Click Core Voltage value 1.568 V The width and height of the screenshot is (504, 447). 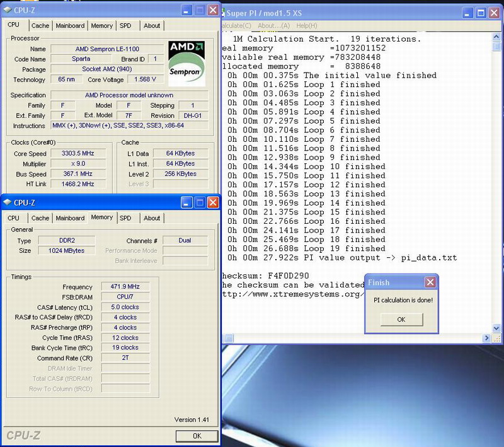[146, 79]
